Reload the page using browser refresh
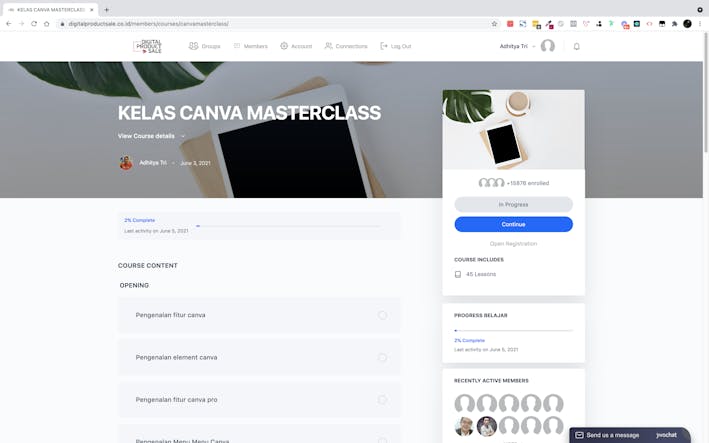 (34, 23)
